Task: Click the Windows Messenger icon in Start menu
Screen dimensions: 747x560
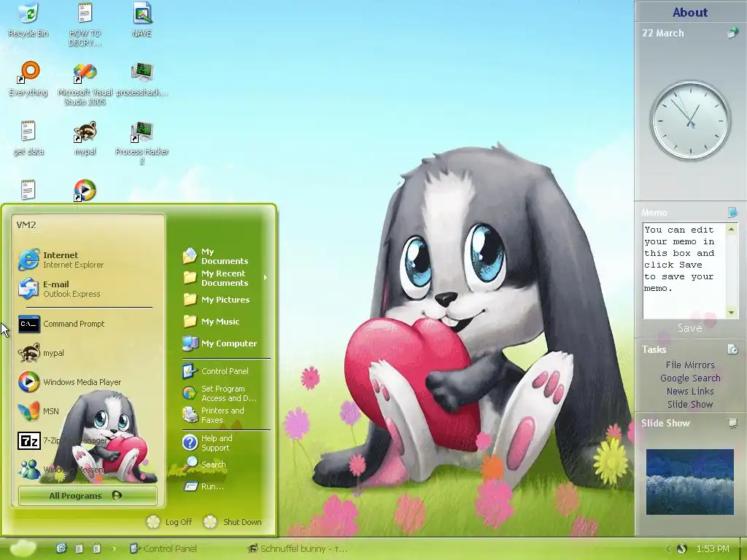Action: click(x=29, y=469)
